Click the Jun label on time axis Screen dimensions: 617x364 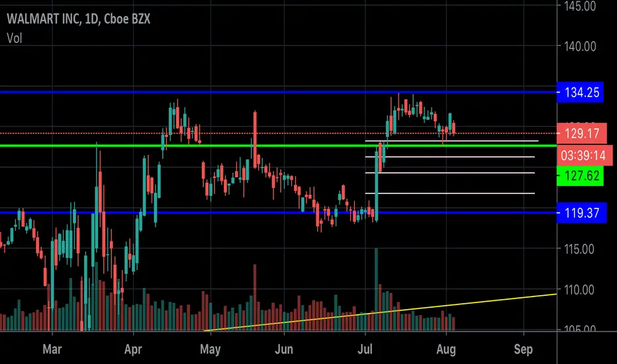pos(284,349)
